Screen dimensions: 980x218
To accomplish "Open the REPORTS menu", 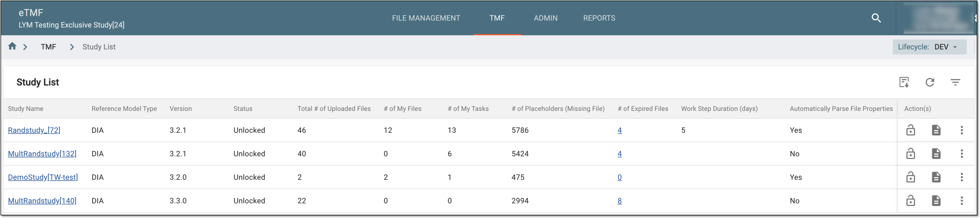I will (x=599, y=18).
